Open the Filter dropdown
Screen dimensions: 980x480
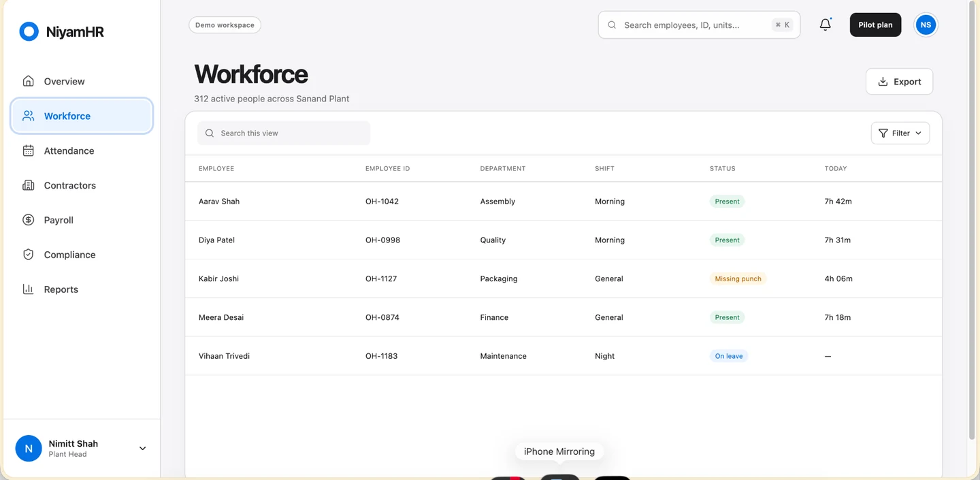tap(900, 133)
